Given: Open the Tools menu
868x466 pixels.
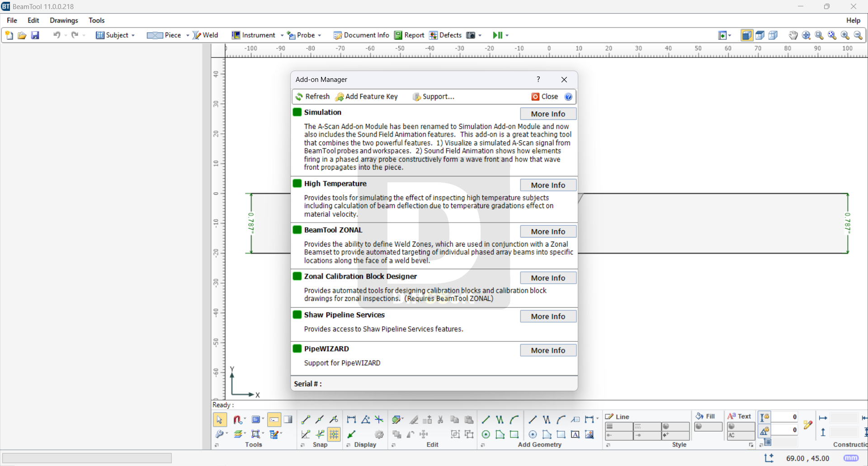Looking at the screenshot, I should tap(97, 20).
